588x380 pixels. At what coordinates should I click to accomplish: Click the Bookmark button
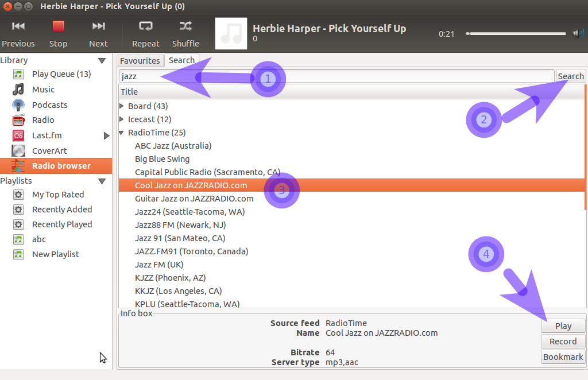pyautogui.click(x=563, y=357)
